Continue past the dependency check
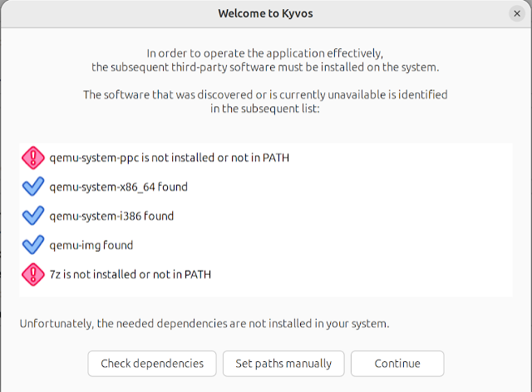This screenshot has height=392, width=532. (397, 364)
